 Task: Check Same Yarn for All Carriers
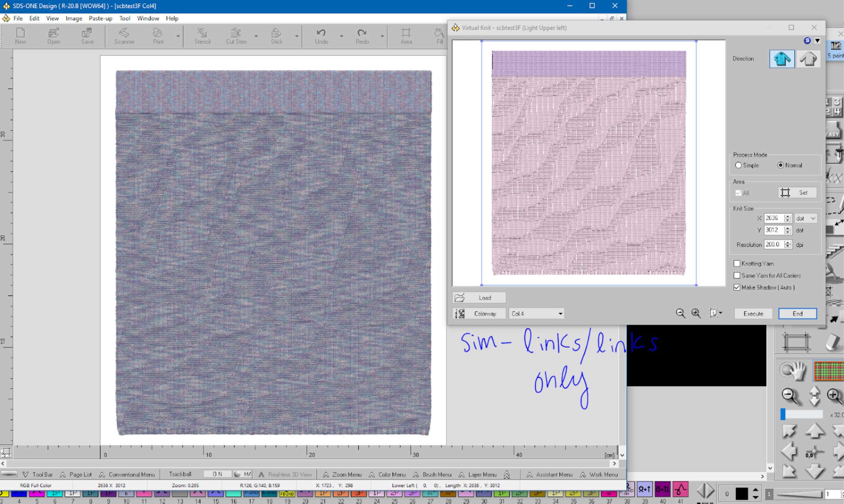[x=737, y=276]
